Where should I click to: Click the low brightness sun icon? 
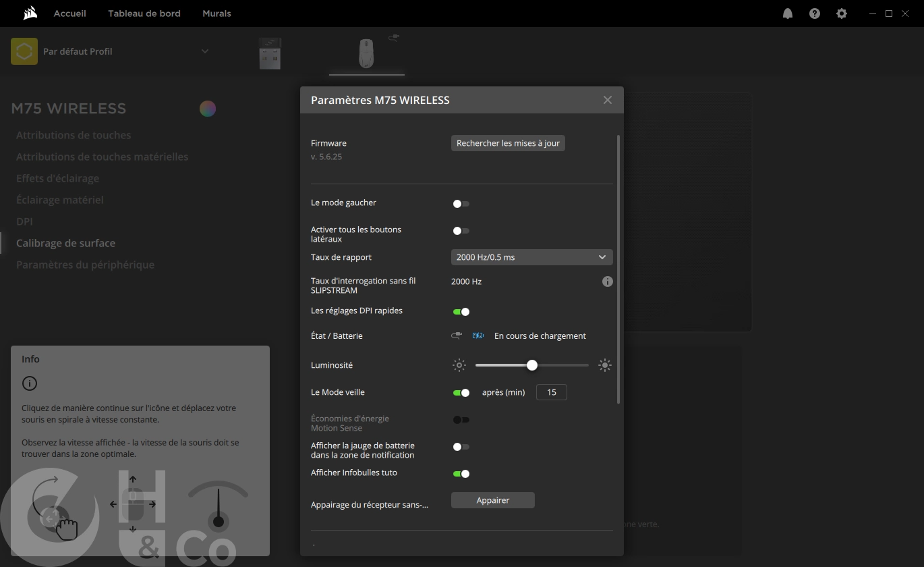[x=459, y=365]
